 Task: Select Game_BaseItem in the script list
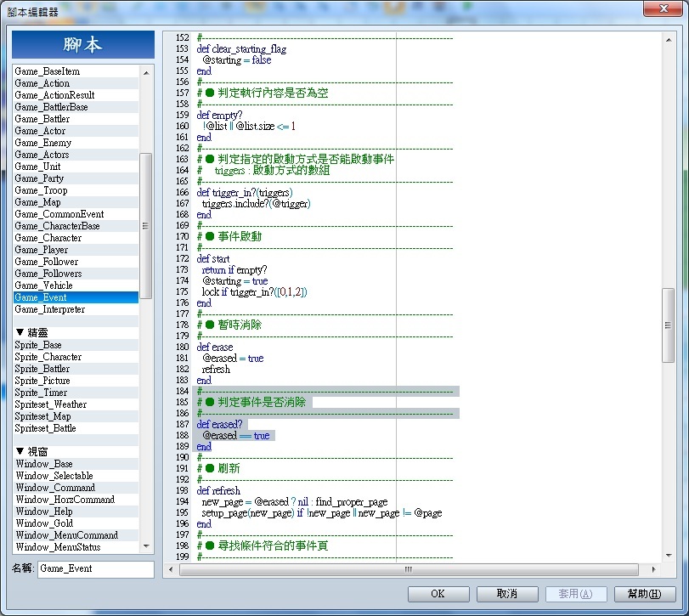(76, 71)
